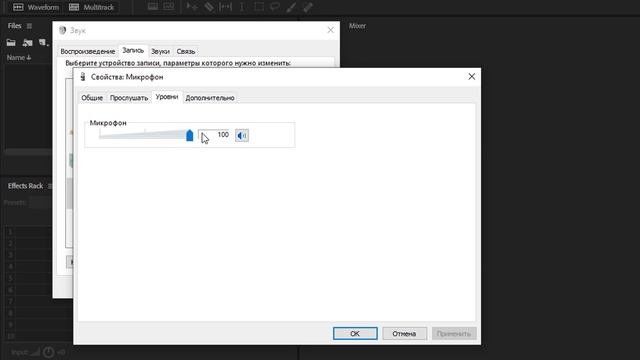Switch to Дополнительно tab
The image size is (640, 360).
click(210, 98)
